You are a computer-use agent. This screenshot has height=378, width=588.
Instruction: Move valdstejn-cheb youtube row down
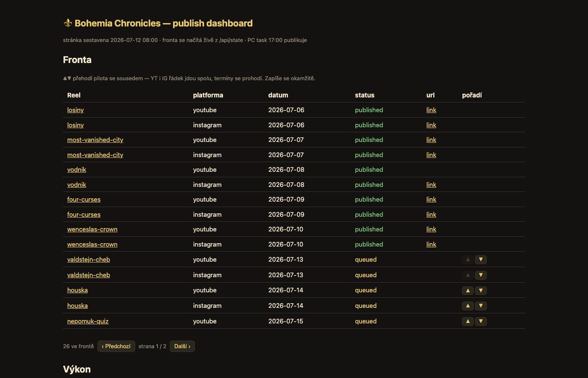481,260
